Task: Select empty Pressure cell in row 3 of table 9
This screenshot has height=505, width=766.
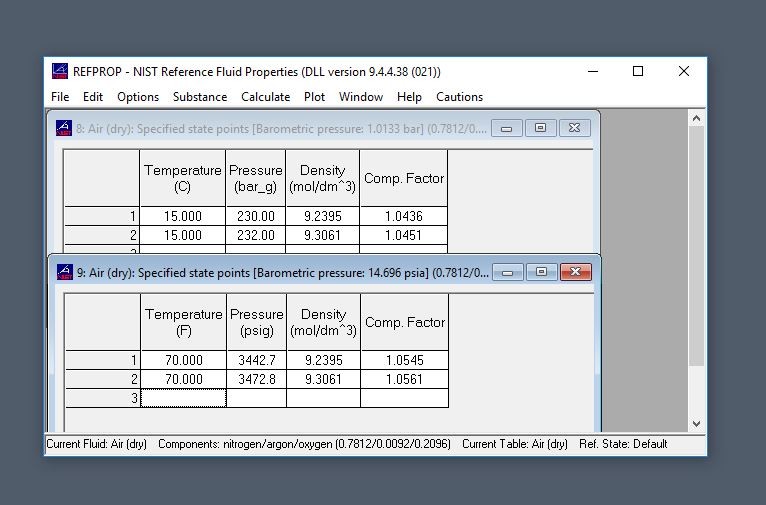Action: [x=256, y=398]
